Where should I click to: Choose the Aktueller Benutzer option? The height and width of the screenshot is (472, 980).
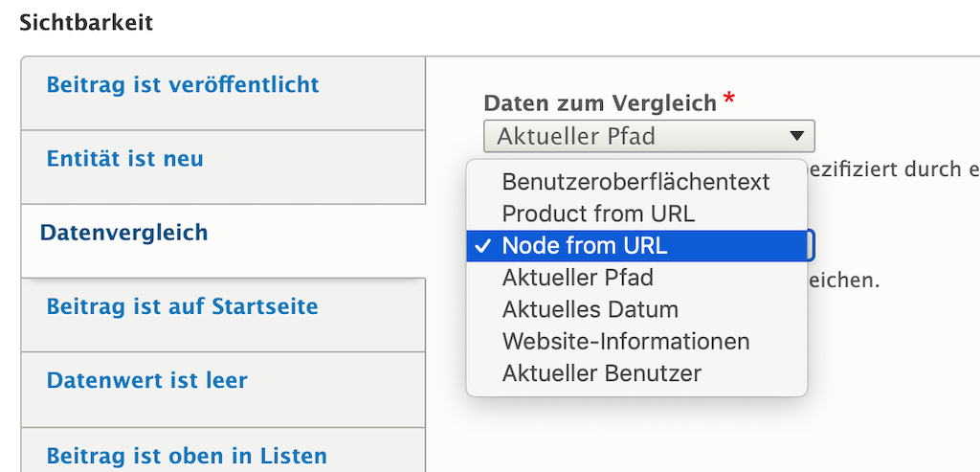pyautogui.click(x=601, y=373)
